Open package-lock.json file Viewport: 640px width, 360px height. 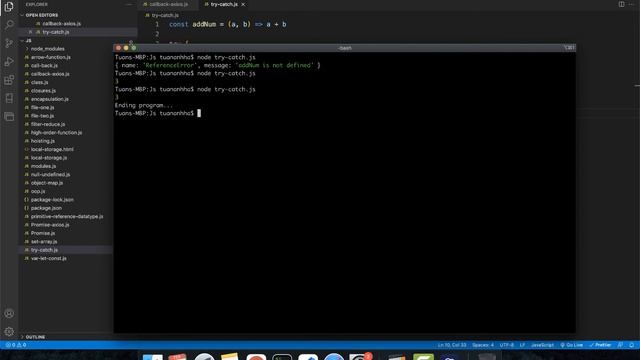click(x=52, y=200)
